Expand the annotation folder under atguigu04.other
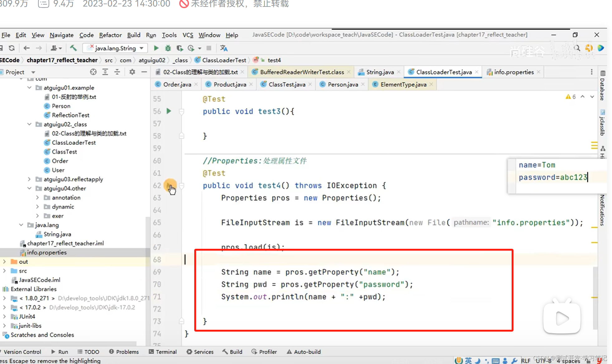This screenshot has height=364, width=612. click(38, 197)
